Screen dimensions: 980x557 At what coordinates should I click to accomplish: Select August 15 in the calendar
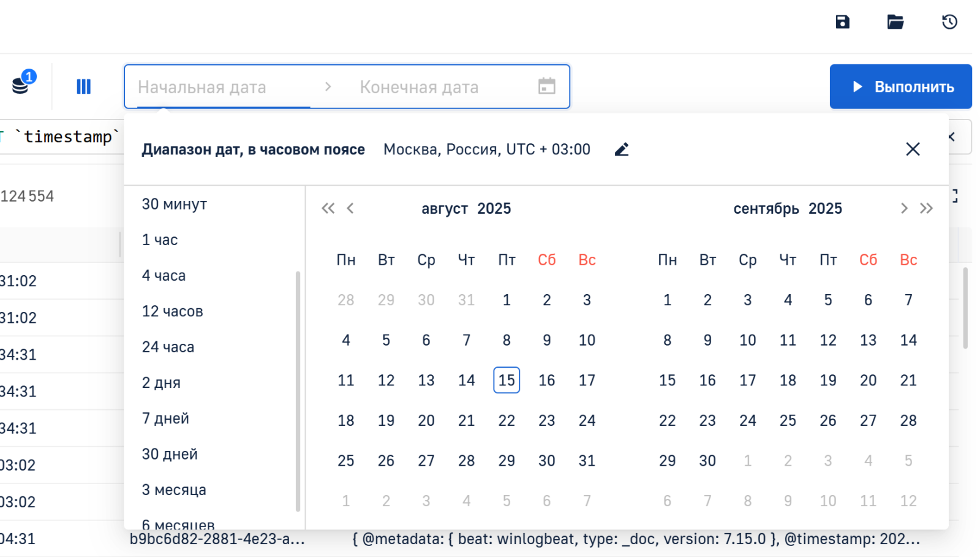point(506,381)
